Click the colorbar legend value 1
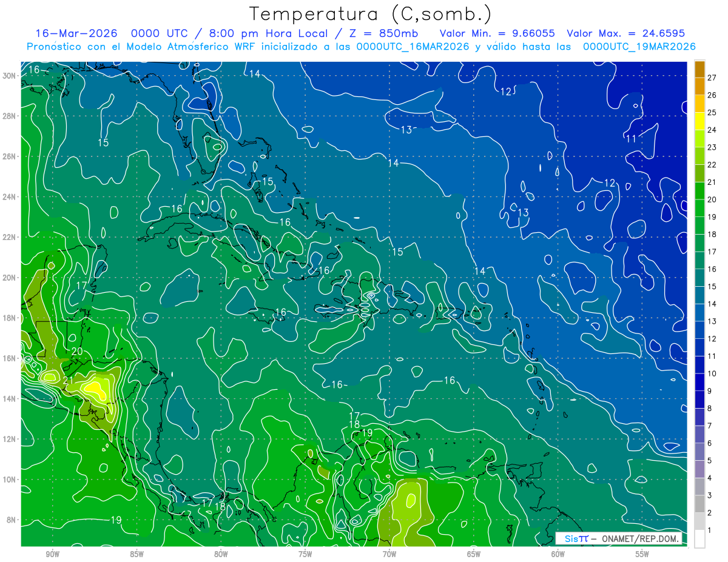The height and width of the screenshot is (562, 728). (710, 530)
